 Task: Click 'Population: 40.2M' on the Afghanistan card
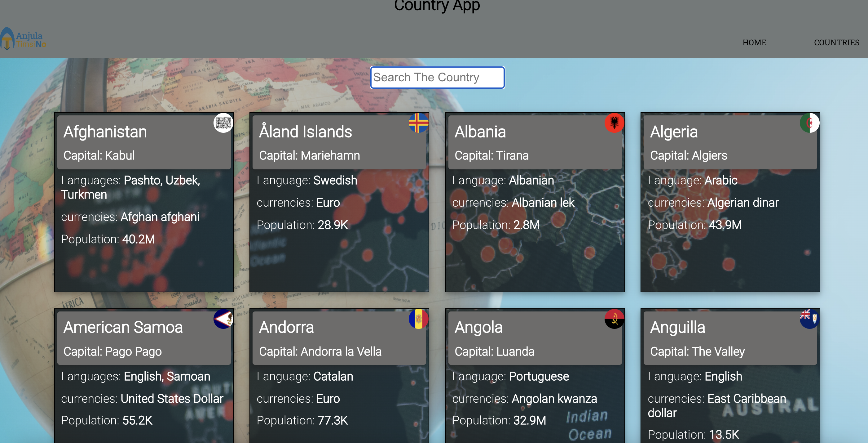(108, 239)
